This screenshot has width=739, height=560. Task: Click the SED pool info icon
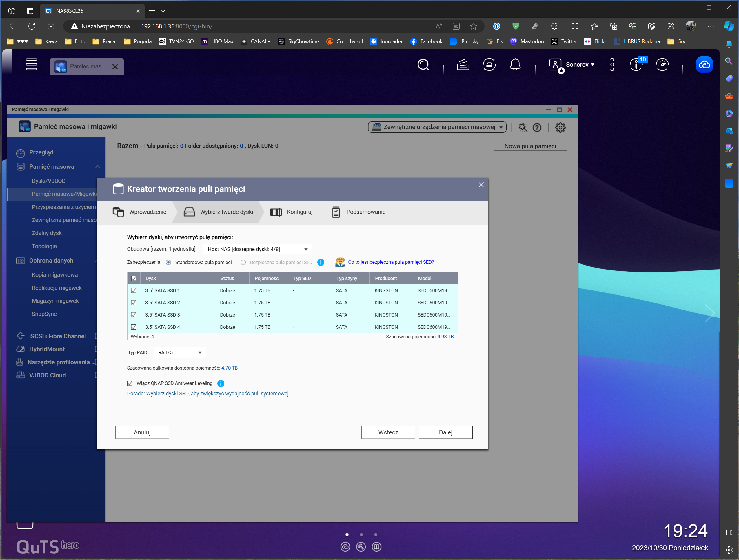321,262
